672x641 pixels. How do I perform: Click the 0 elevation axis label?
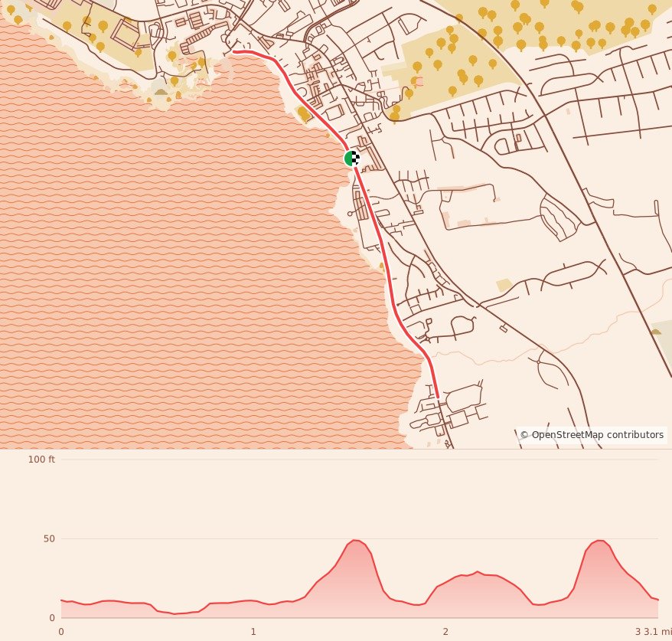pyautogui.click(x=52, y=618)
